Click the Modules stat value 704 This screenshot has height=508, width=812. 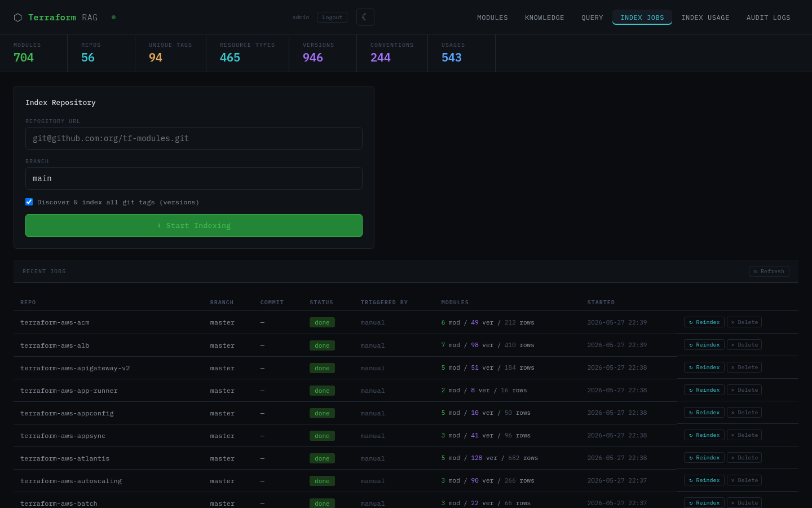coord(24,58)
